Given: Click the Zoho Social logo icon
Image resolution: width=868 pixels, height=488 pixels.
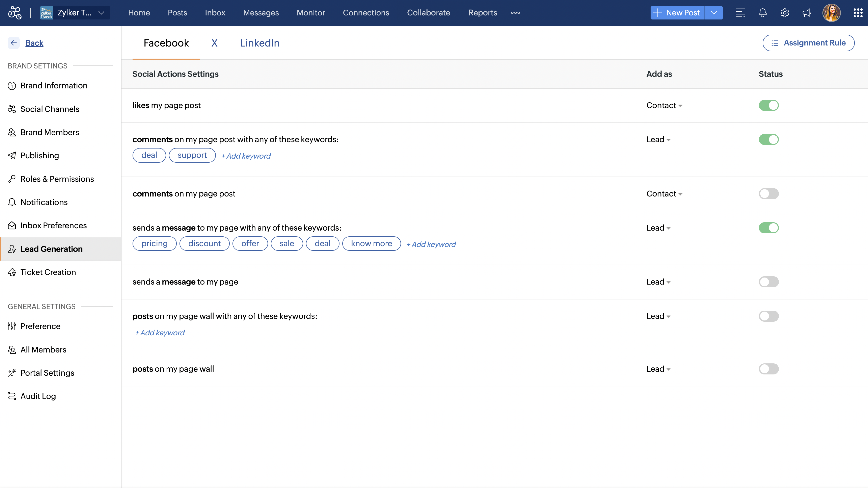Looking at the screenshot, I should 15,13.
